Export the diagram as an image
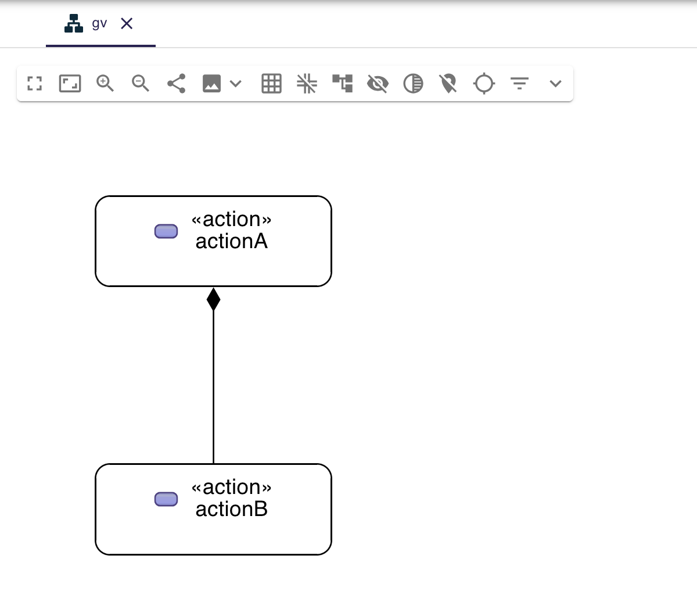 [211, 84]
